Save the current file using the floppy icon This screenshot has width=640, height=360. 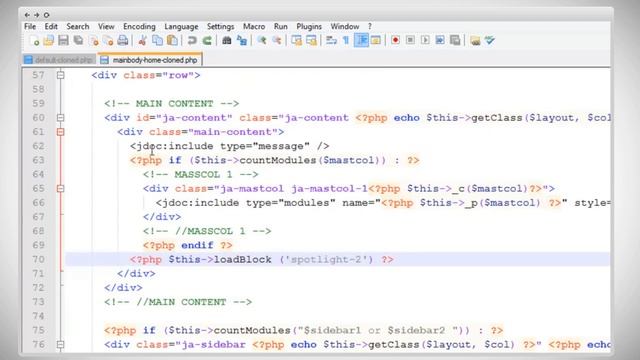[63, 40]
